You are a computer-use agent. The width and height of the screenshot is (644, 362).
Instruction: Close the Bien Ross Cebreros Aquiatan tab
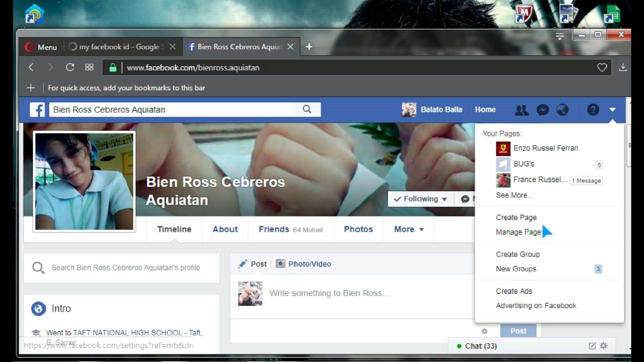point(290,47)
